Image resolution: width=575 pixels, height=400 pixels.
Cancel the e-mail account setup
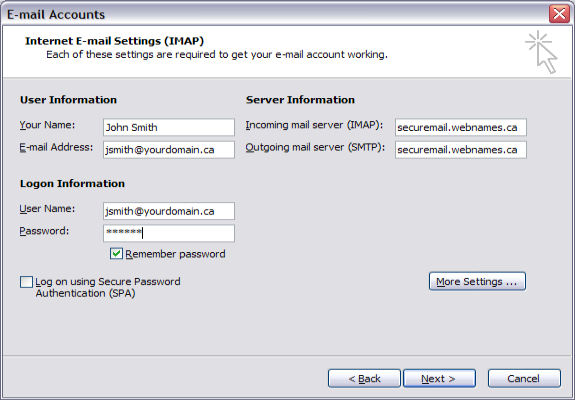click(524, 378)
